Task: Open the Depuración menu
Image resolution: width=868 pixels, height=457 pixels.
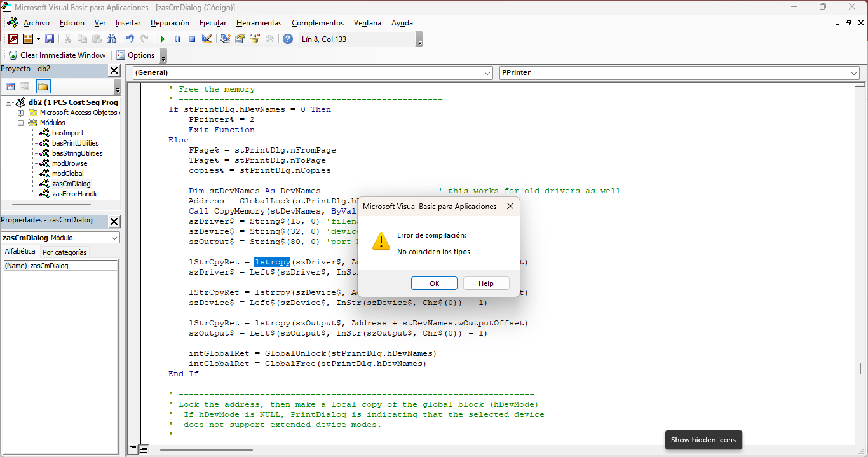Action: click(170, 23)
